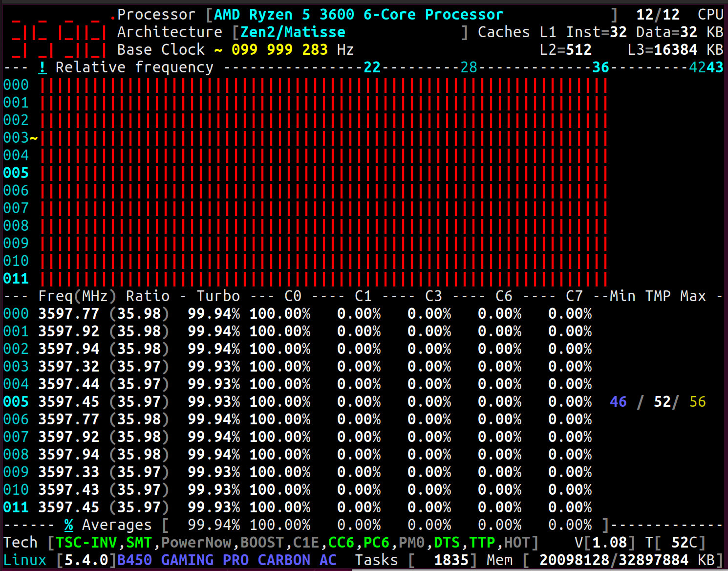
Task: Click the PC6 tech flag
Action: (x=376, y=543)
